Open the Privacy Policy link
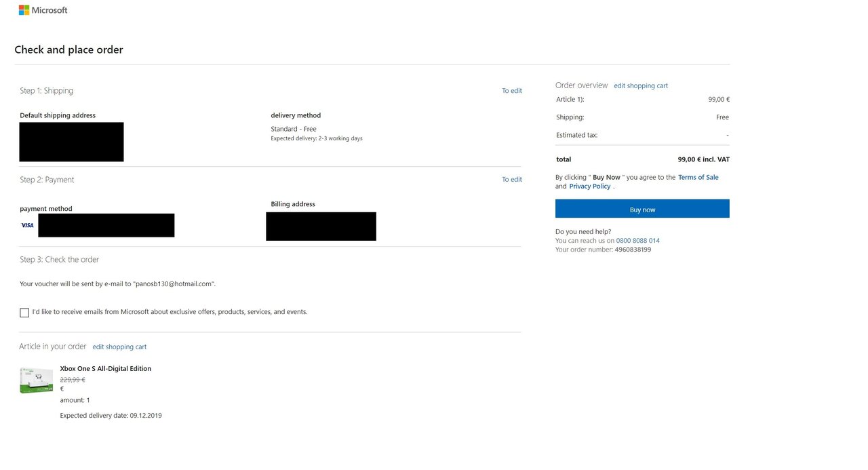 pyautogui.click(x=590, y=187)
